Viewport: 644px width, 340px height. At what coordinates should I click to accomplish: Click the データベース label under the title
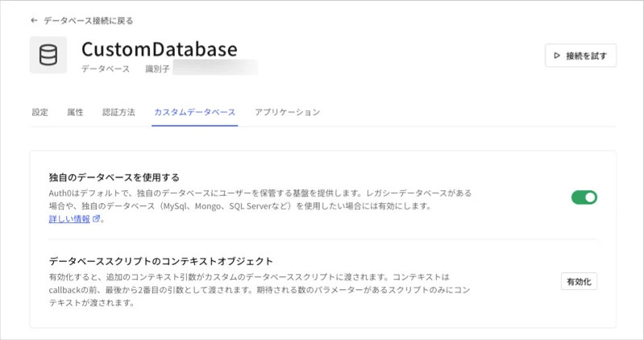[x=106, y=68]
